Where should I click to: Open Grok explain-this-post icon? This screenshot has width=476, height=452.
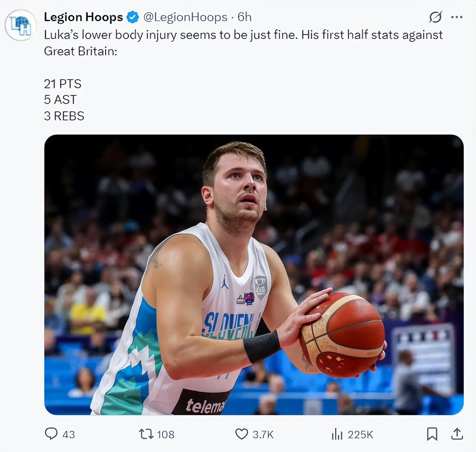[435, 17]
